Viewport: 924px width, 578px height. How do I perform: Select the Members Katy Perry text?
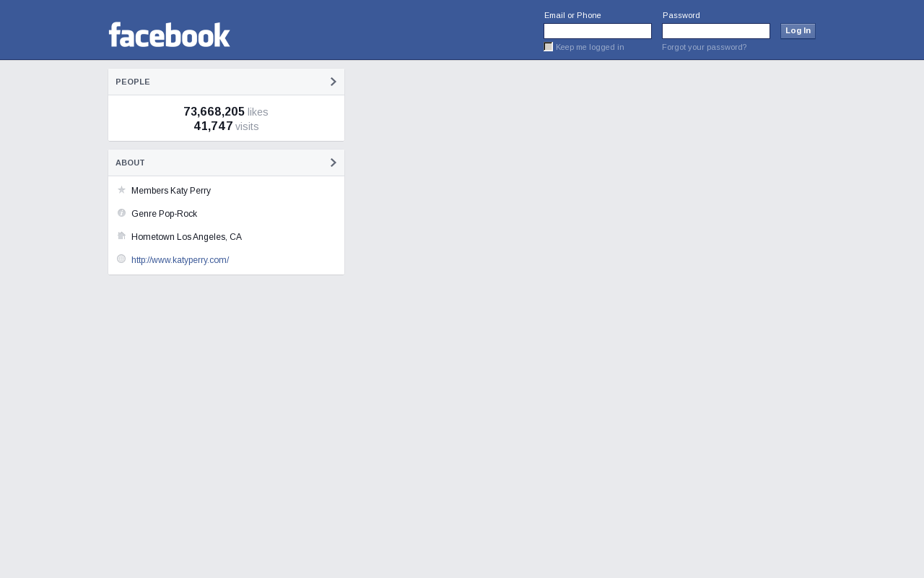tap(171, 191)
